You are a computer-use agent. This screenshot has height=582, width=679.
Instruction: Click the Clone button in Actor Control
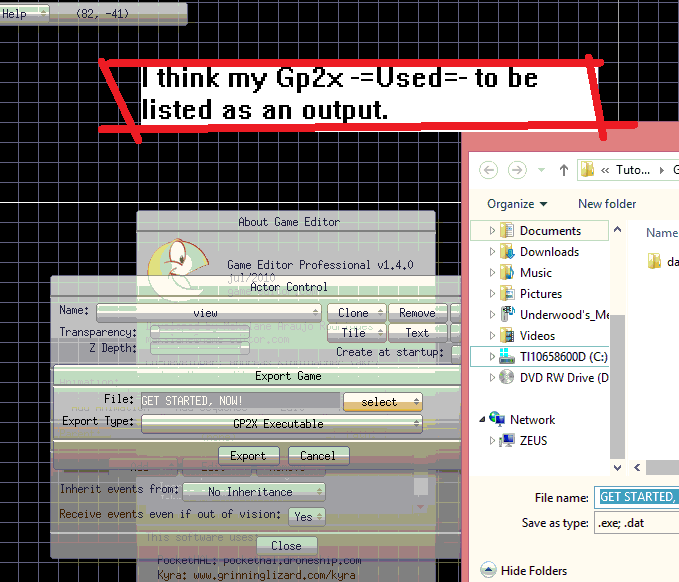click(x=356, y=313)
